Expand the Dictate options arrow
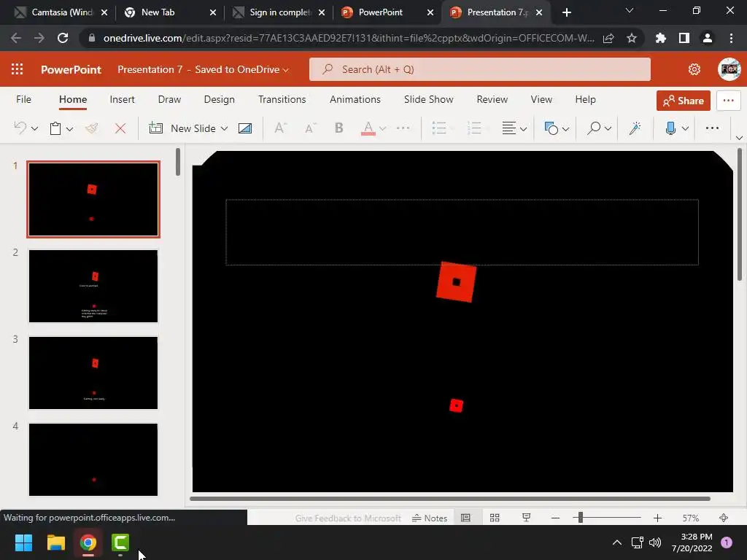 (685, 128)
